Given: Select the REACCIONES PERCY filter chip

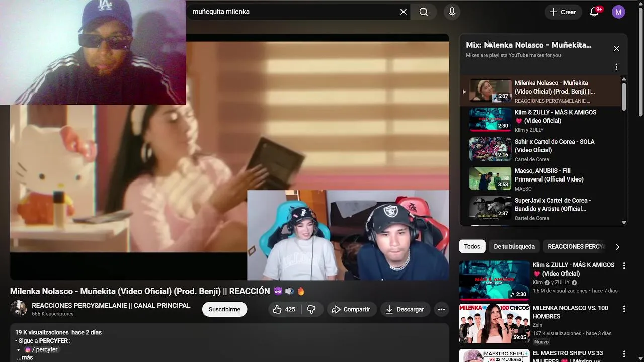Looking at the screenshot, I should (x=576, y=246).
